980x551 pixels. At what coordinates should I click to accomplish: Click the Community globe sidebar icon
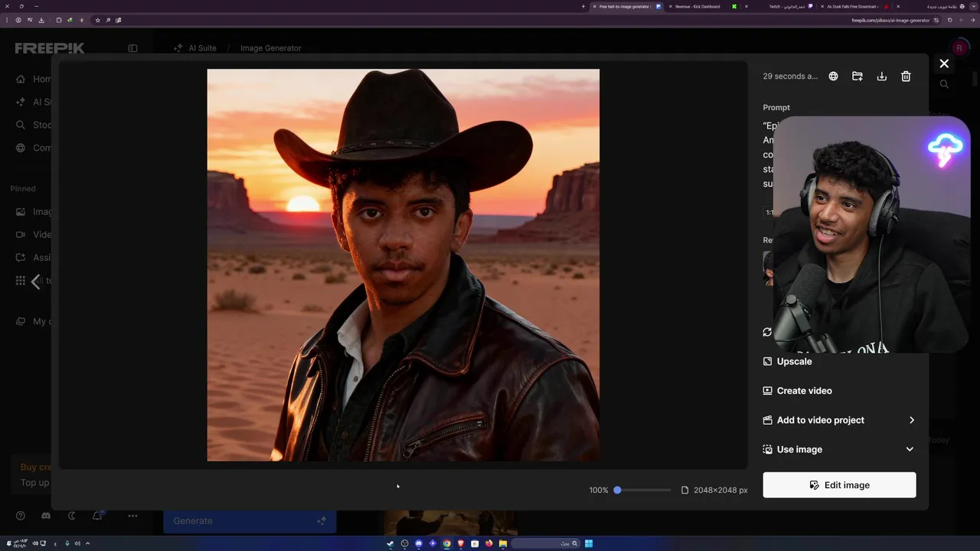click(21, 148)
